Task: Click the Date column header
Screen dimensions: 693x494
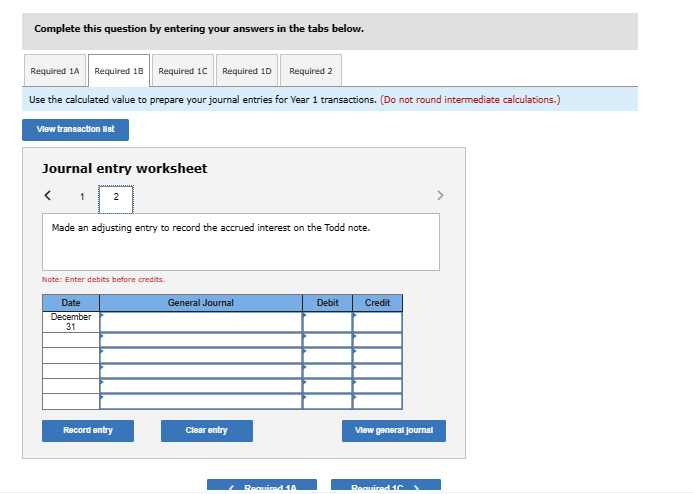Action: tap(71, 303)
